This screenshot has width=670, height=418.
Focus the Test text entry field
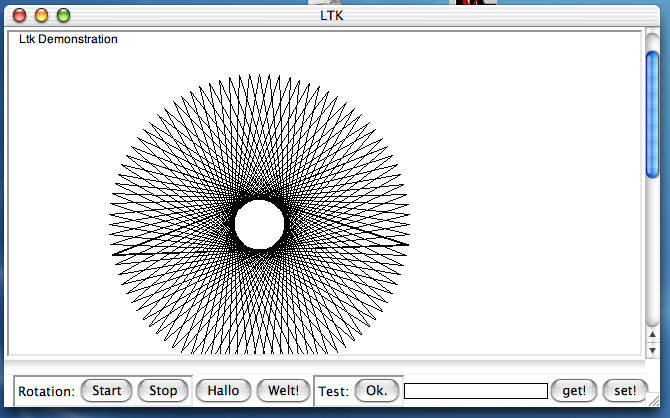pos(475,391)
